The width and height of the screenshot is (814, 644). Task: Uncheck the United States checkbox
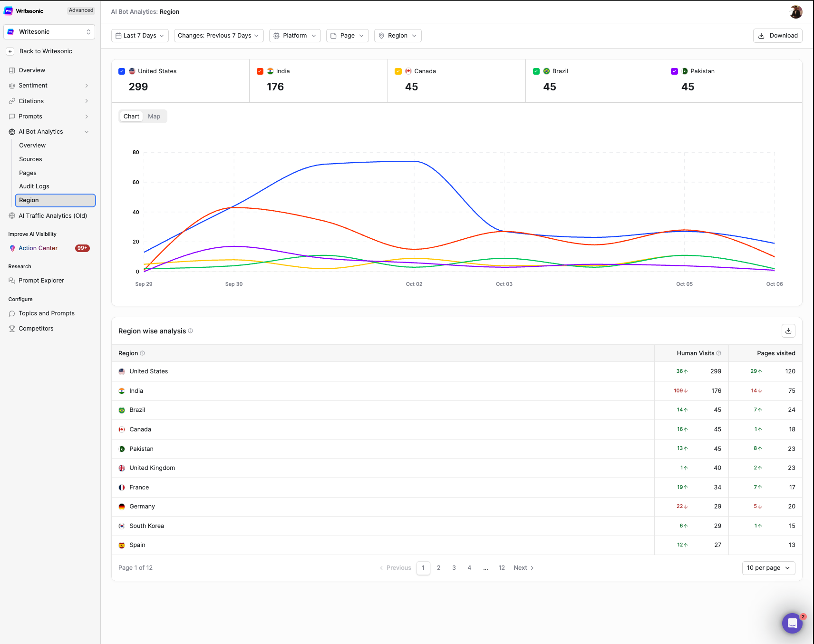tap(122, 71)
